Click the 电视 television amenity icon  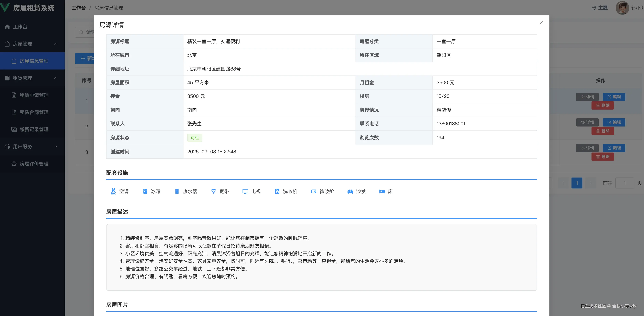coord(245,191)
